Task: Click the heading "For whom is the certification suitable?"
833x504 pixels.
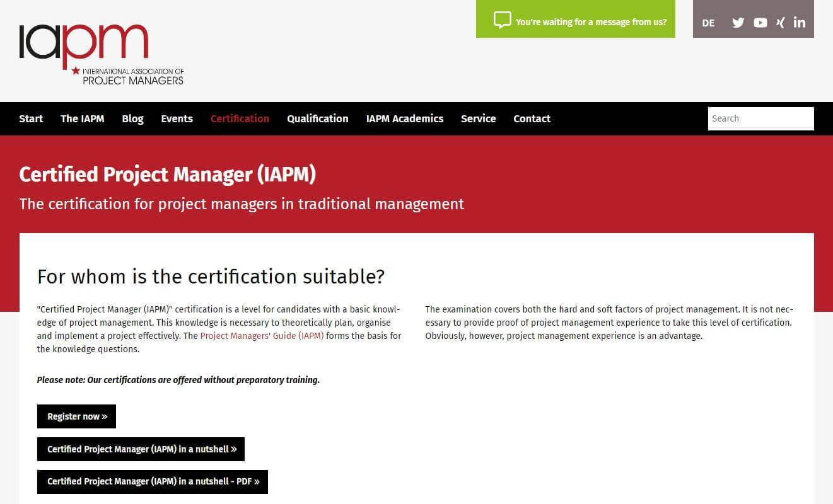Action: [211, 277]
